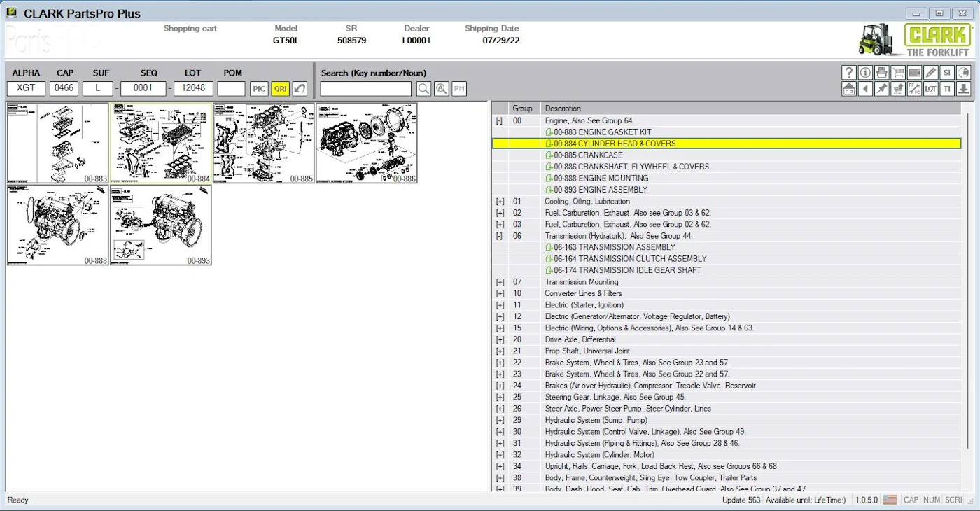This screenshot has width=980, height=511.
Task: Open the shopping cart toolbar icon
Action: (898, 72)
